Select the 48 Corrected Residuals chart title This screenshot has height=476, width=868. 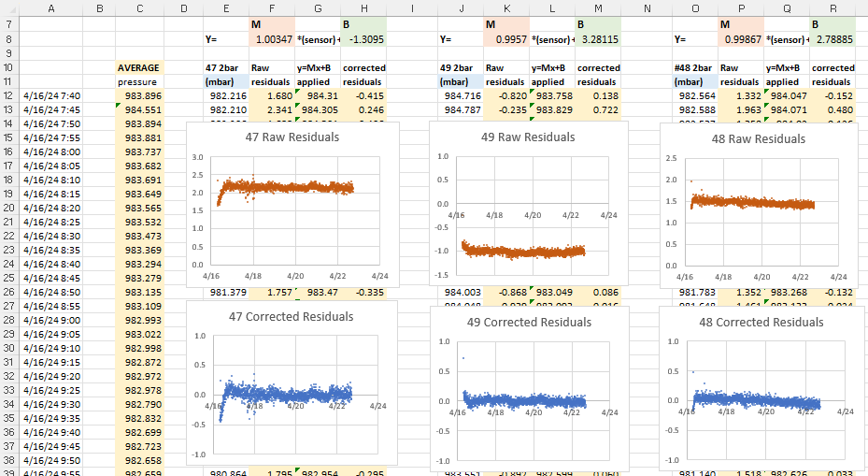pyautogui.click(x=761, y=322)
